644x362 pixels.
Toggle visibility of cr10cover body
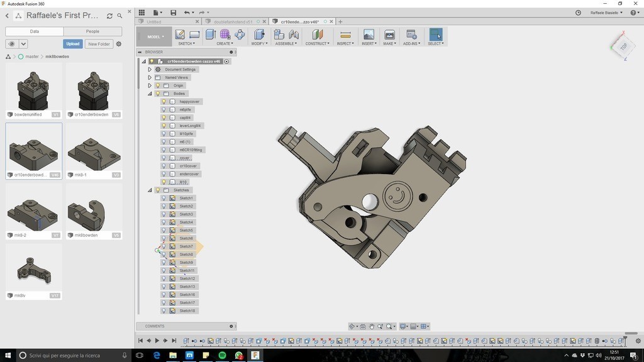click(164, 166)
